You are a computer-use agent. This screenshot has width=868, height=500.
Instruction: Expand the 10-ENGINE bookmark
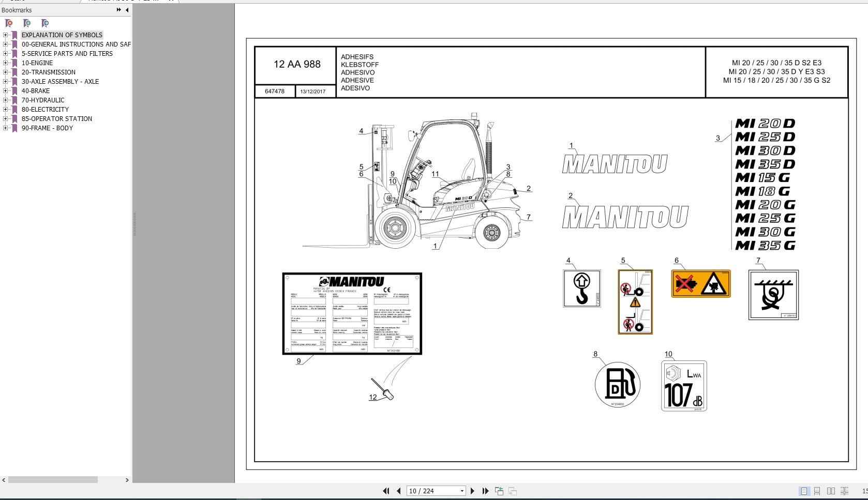6,63
